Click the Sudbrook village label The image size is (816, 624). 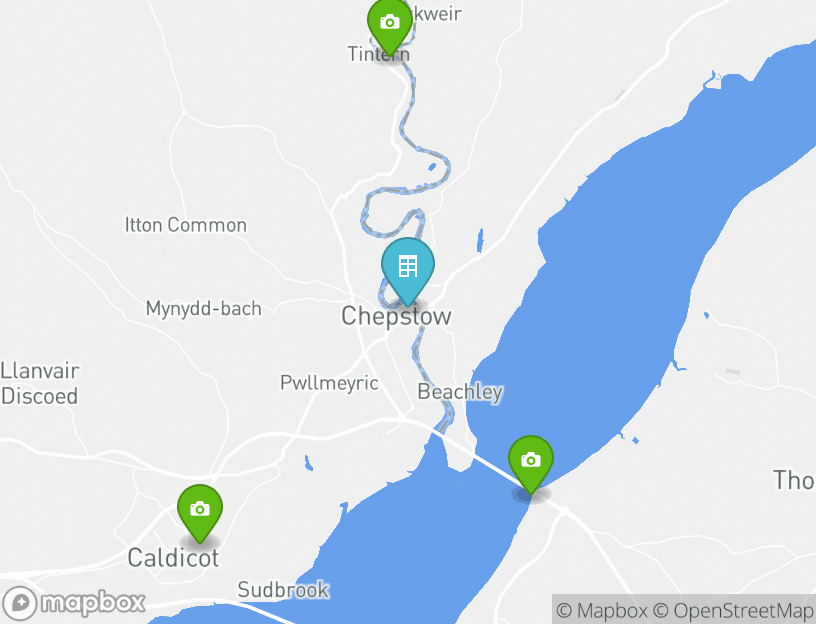[283, 590]
